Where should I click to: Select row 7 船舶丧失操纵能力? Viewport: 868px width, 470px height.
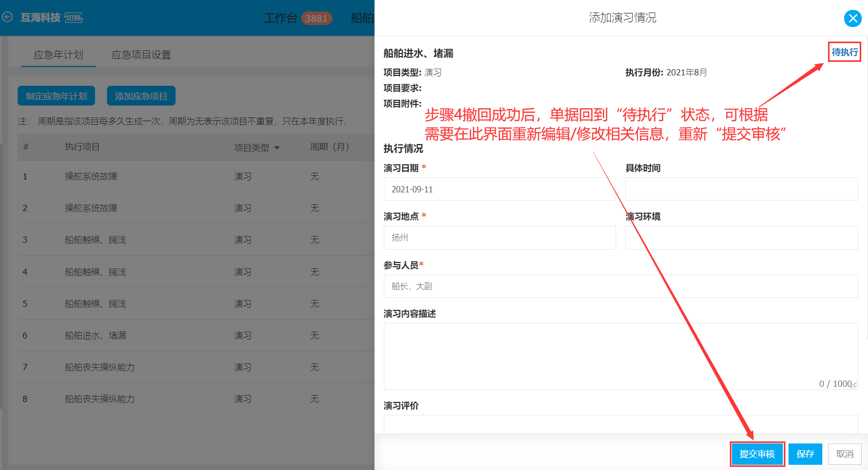click(196, 367)
